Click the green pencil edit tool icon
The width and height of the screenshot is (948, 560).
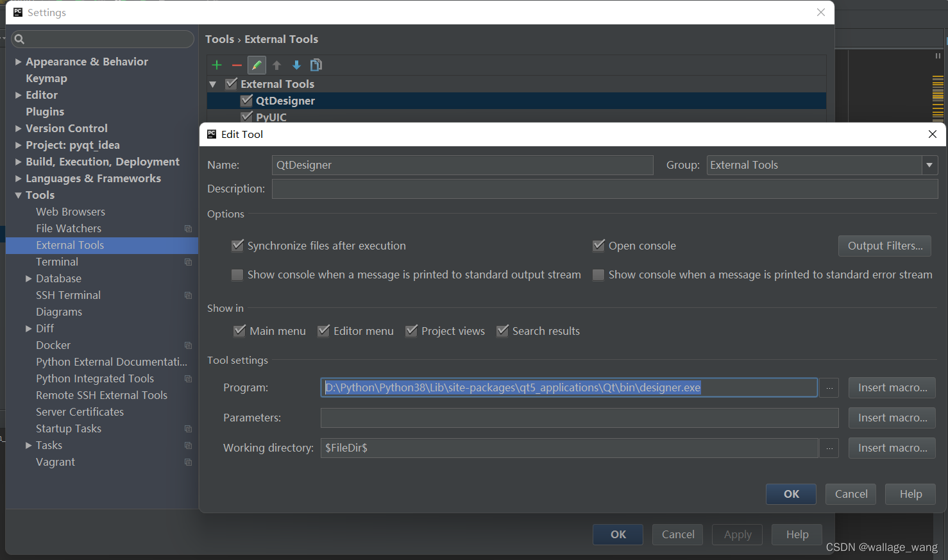(x=257, y=65)
